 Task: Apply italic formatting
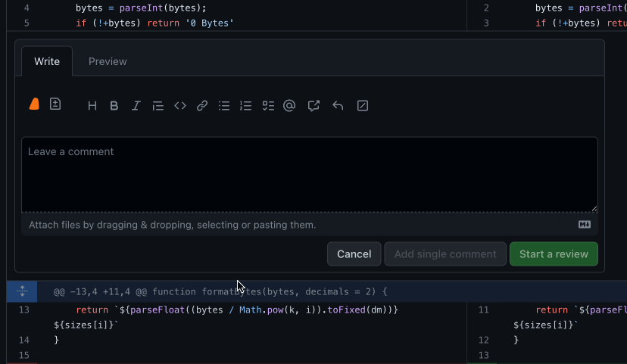(x=136, y=106)
